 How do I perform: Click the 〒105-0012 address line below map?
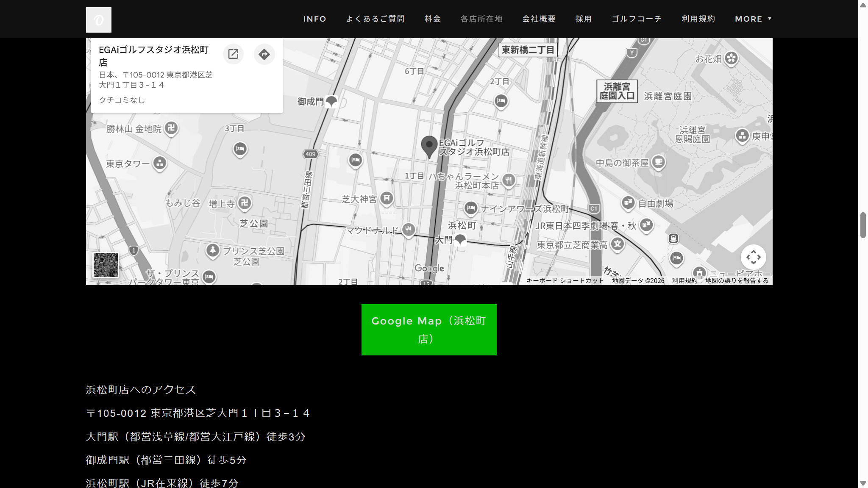(x=198, y=413)
